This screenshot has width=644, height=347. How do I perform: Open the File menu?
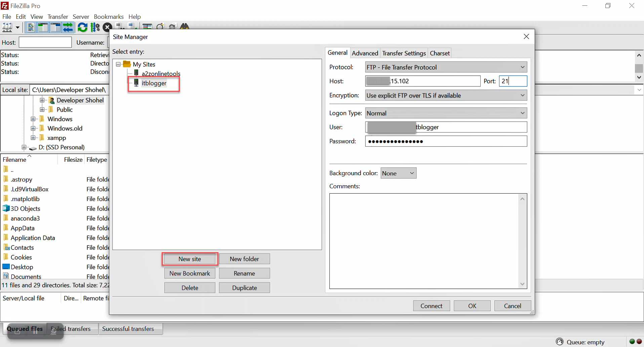6,16
